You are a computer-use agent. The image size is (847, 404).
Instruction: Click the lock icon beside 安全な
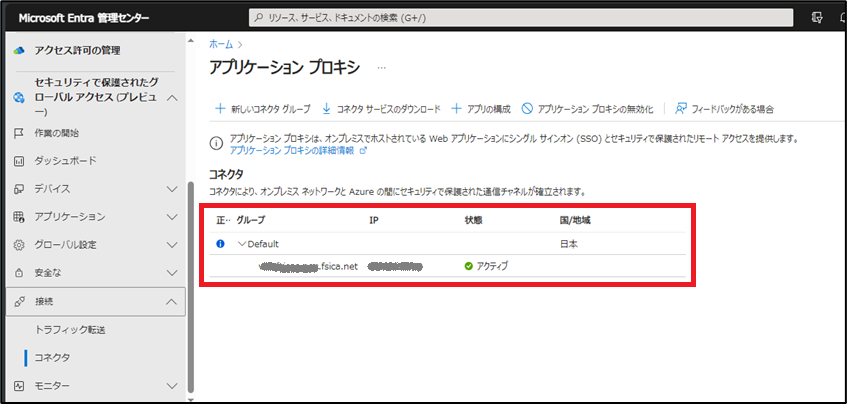pos(19,273)
